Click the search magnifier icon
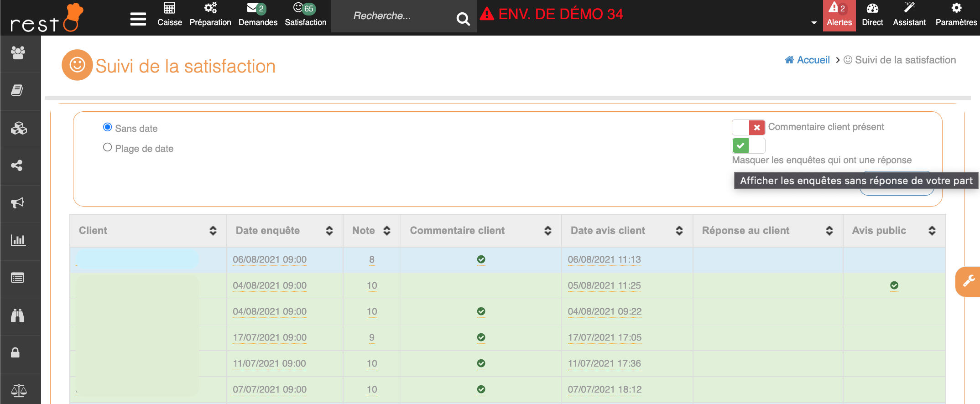 (x=463, y=19)
